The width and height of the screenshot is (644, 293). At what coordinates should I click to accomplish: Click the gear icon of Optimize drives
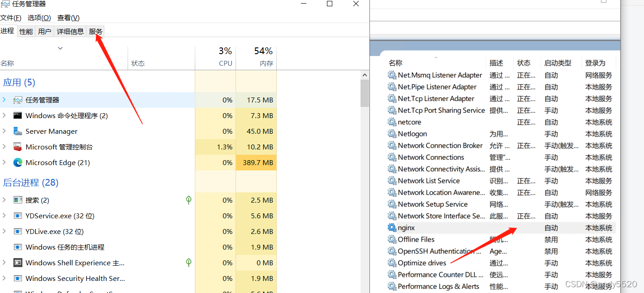tap(392, 263)
